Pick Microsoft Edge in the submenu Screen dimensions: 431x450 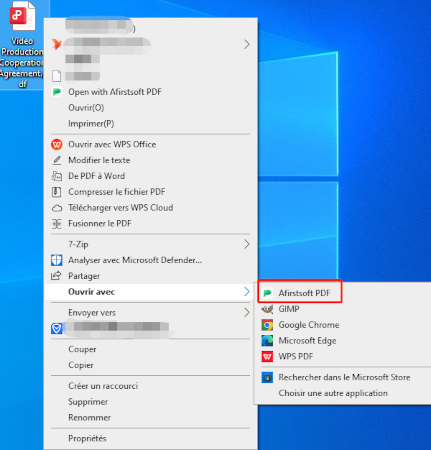coord(343,341)
